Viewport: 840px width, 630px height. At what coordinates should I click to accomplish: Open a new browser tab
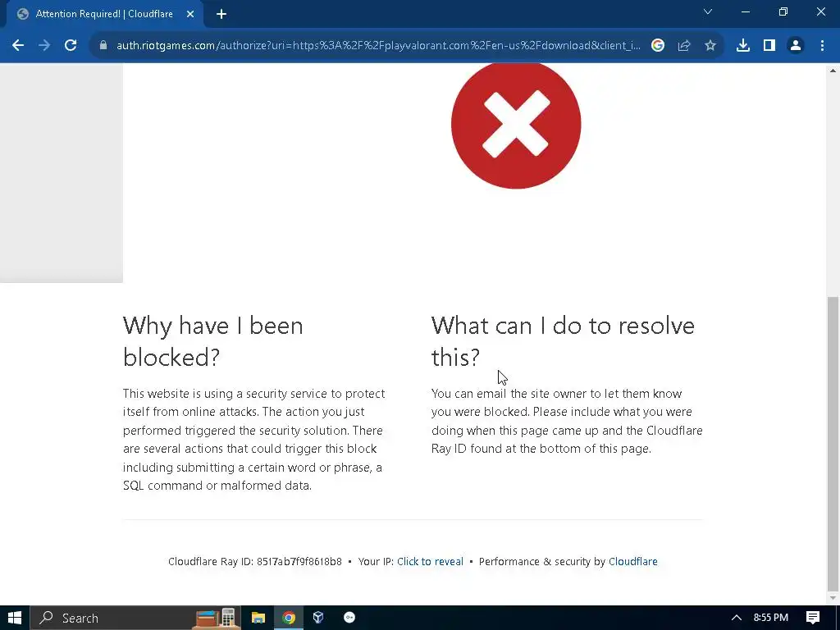[x=221, y=15]
